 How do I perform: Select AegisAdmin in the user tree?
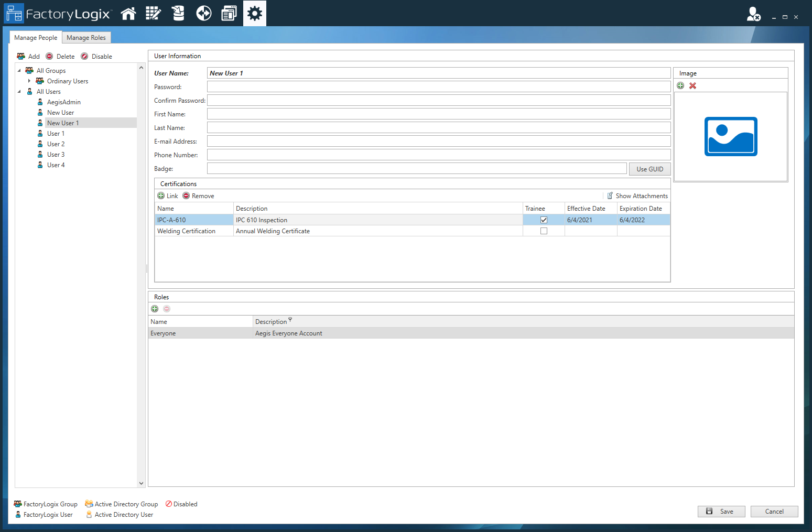(63, 102)
